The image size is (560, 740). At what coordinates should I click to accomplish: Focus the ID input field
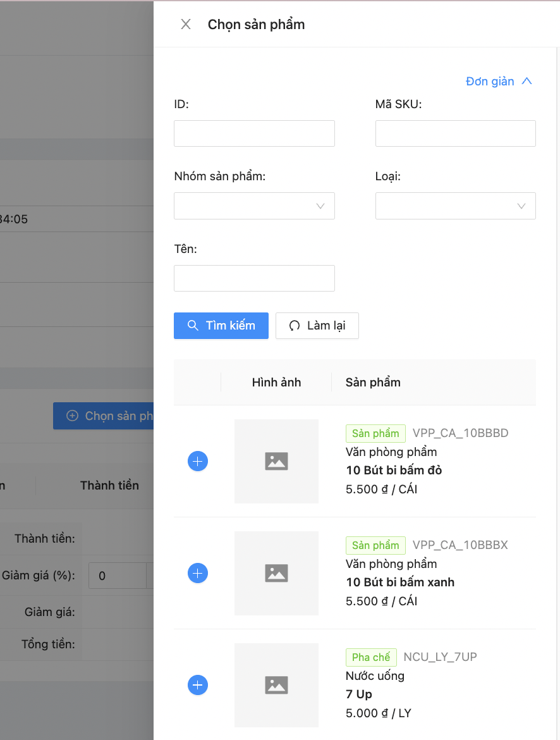254,133
